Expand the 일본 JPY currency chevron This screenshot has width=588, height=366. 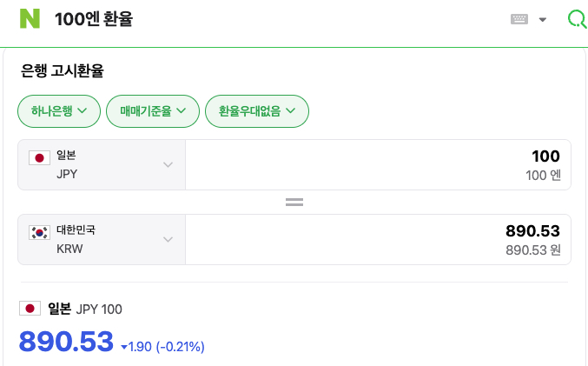coord(168,164)
